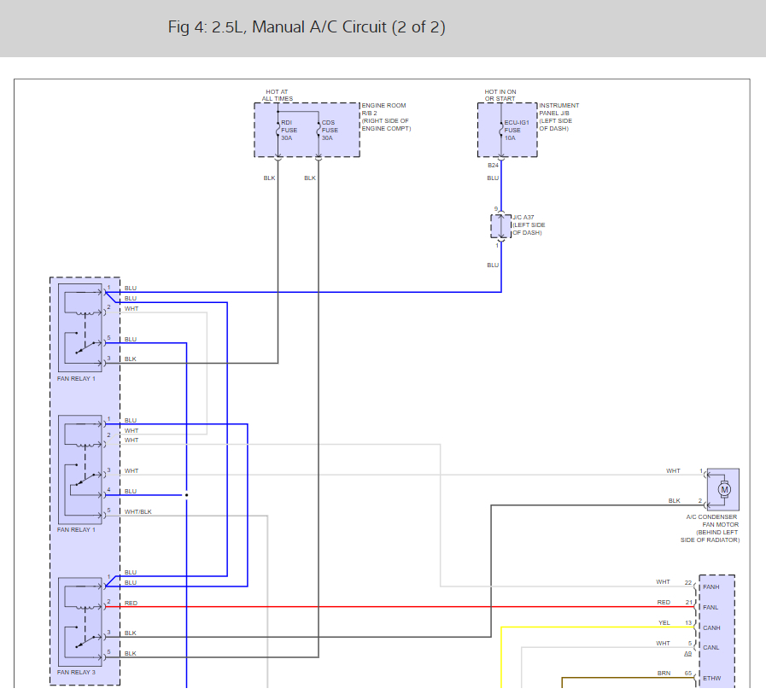Click the yellow wire near the CANH pin

pos(598,627)
